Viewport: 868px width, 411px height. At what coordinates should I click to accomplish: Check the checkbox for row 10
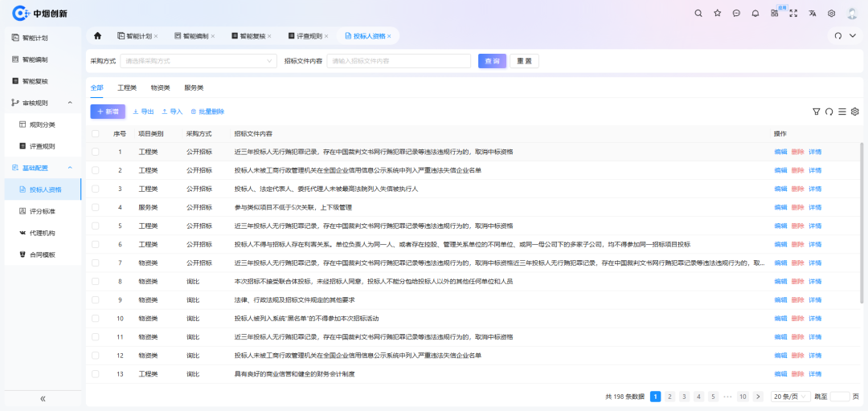tap(95, 319)
